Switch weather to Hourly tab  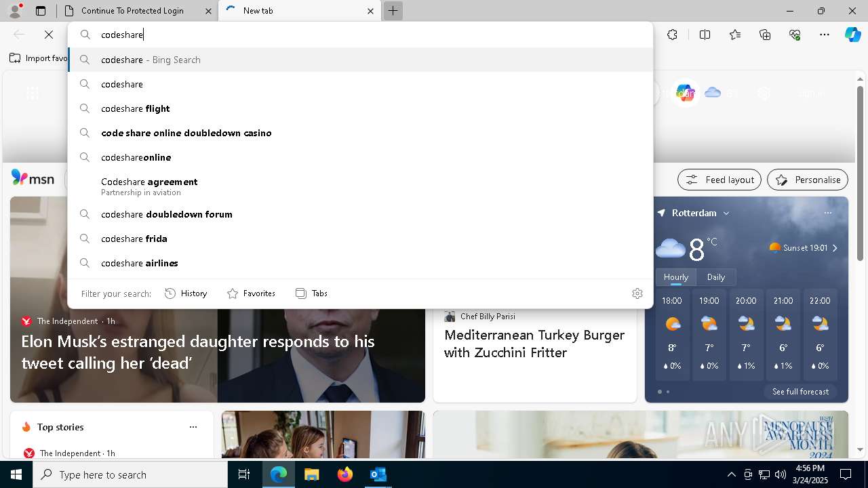point(676,277)
